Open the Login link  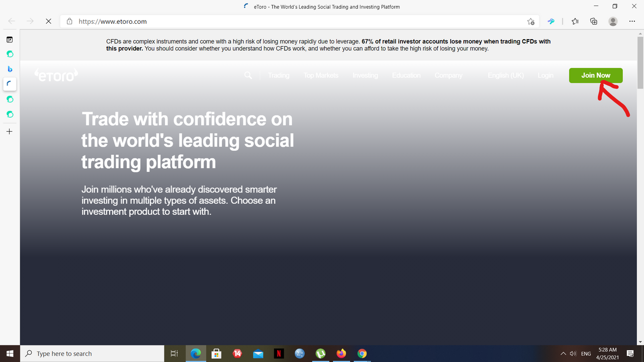click(x=545, y=75)
